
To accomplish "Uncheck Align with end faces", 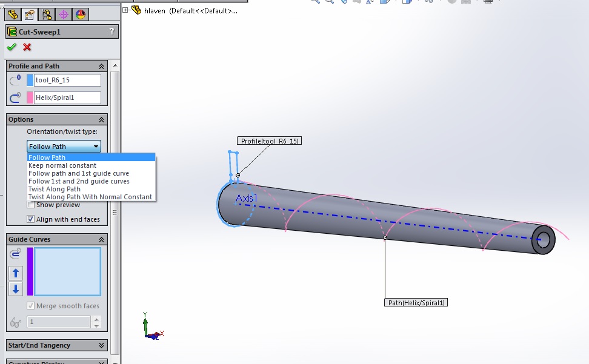I will tap(31, 219).
